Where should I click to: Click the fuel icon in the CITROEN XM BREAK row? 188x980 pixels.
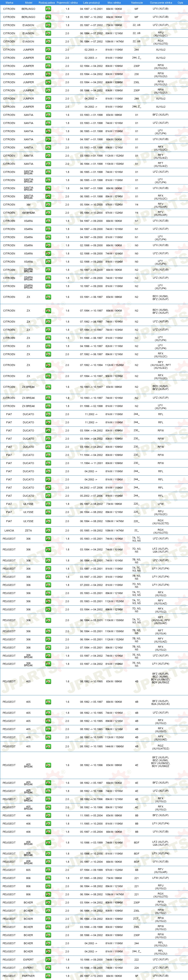[x=48, y=213]
